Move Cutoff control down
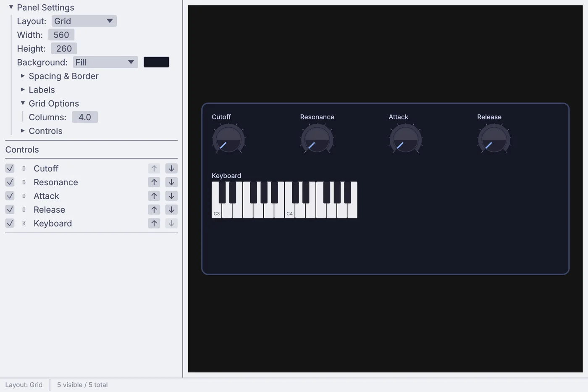Viewport: 588px width, 392px height. pyautogui.click(x=171, y=168)
